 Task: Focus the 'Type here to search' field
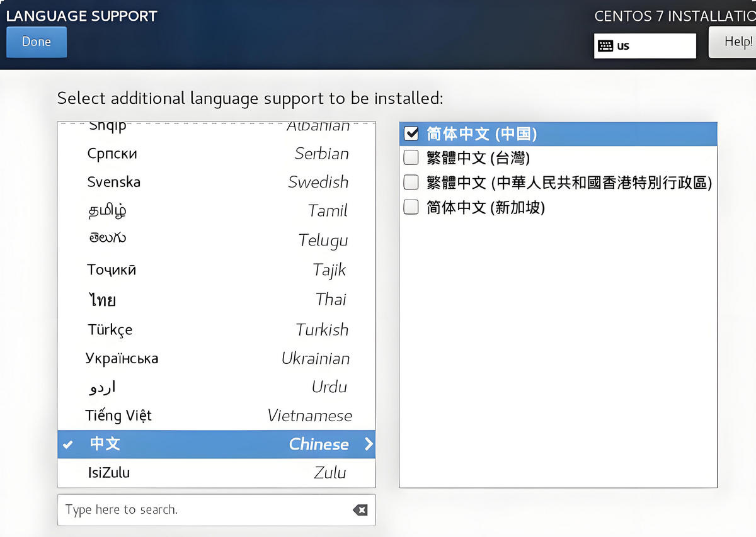[216, 509]
